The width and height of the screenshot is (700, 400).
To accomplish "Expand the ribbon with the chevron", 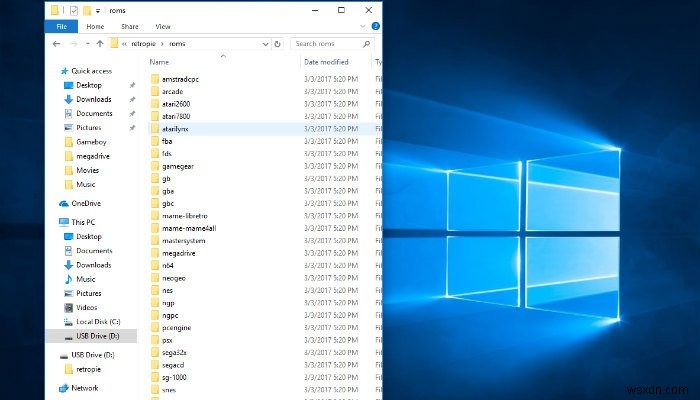I will (362, 26).
